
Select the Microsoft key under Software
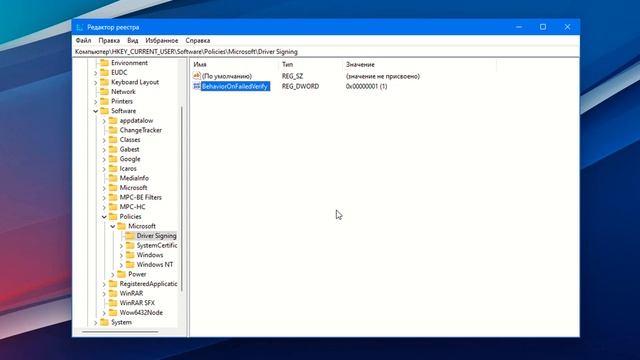133,188
